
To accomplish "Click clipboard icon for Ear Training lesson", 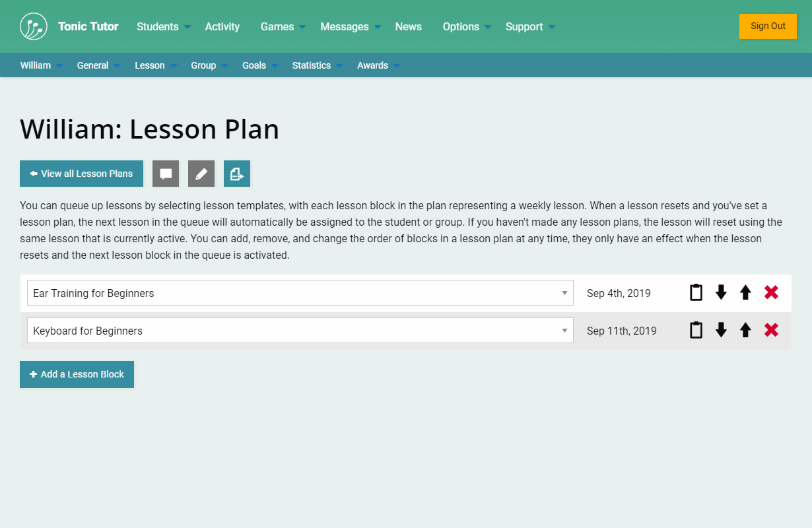I will [x=696, y=292].
